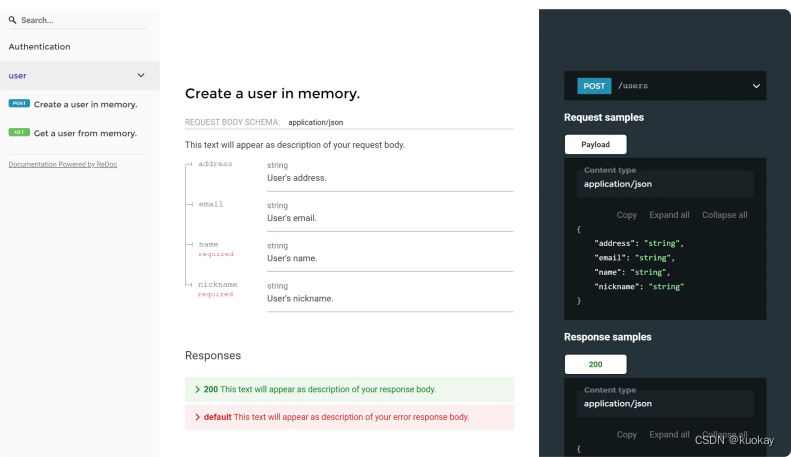Click the "address" key in JSON sample
791x457 pixels.
614,243
